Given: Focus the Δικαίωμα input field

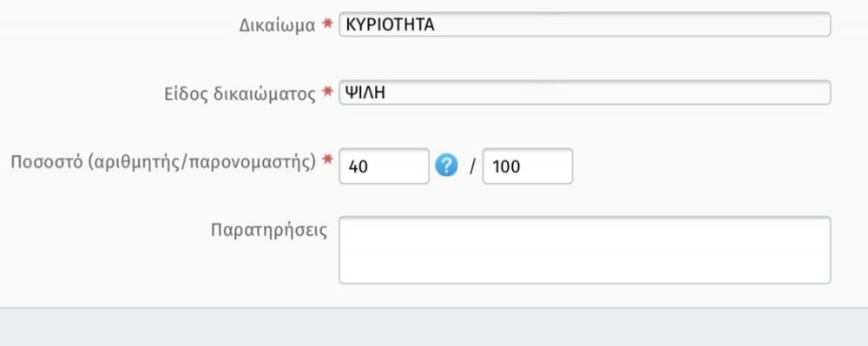Looking at the screenshot, I should click(584, 24).
